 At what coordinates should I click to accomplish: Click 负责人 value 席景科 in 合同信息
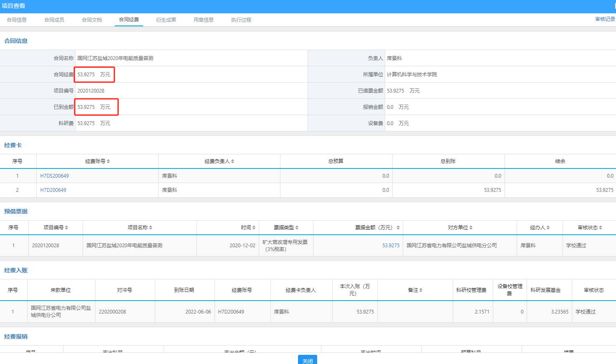point(394,58)
